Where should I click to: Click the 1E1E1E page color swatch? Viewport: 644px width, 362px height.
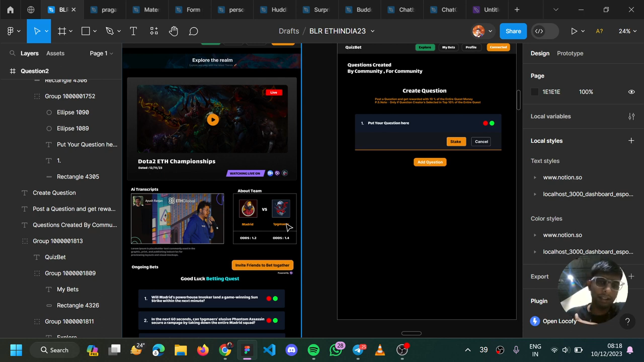pyautogui.click(x=535, y=92)
